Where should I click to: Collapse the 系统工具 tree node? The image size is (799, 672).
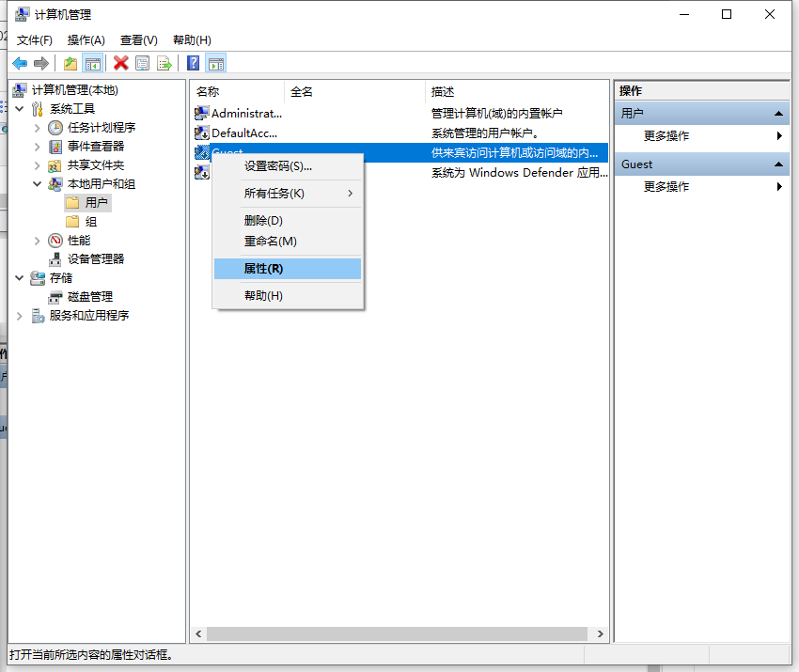pyautogui.click(x=20, y=109)
